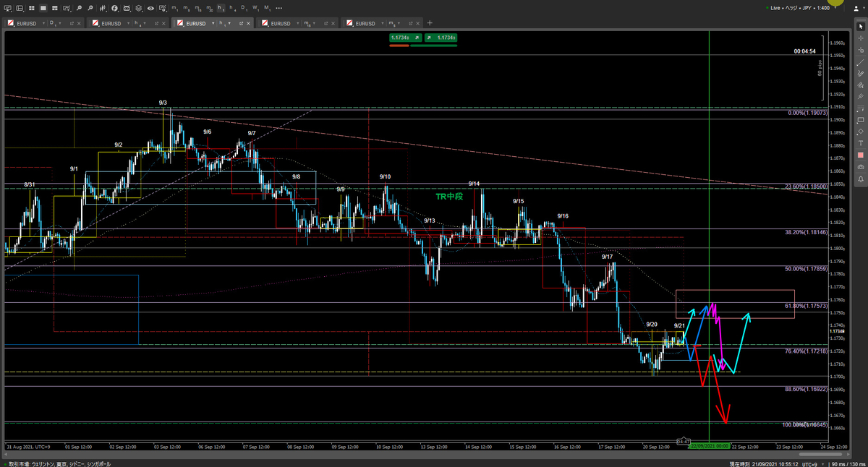Open more timeframes ellipsis menu
This screenshot has height=467, width=868.
[x=278, y=7]
